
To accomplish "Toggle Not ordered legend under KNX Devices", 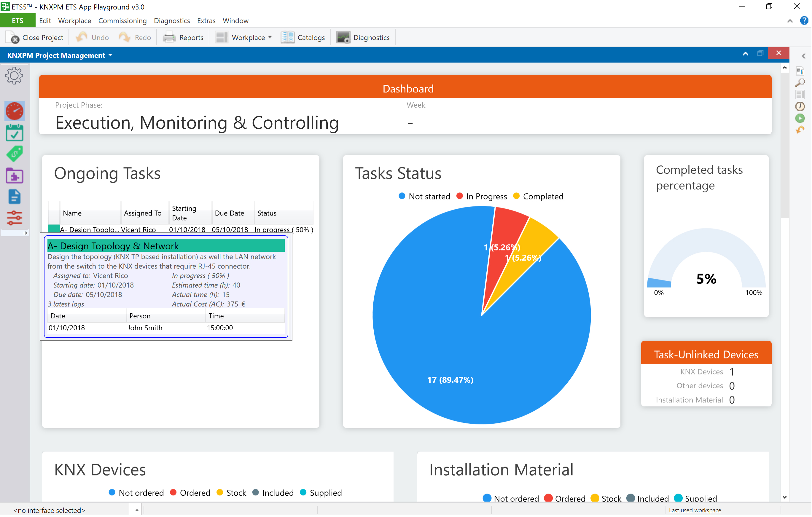I will [x=136, y=493].
